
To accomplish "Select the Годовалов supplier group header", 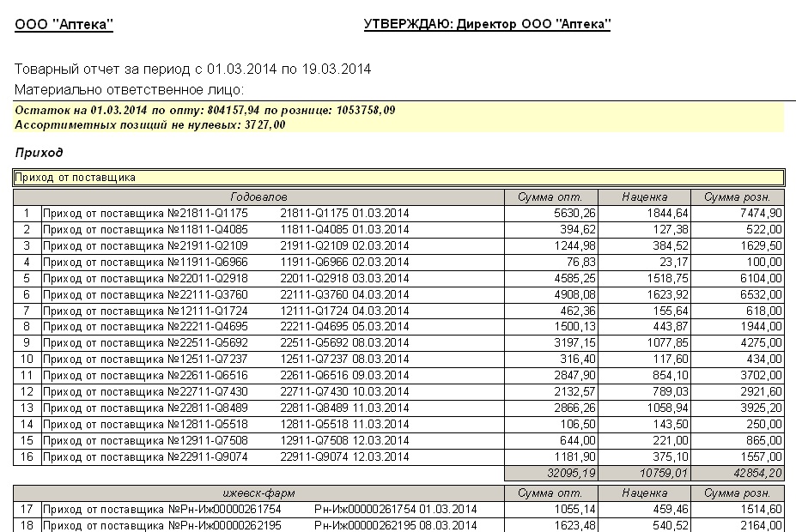I will click(x=258, y=197).
